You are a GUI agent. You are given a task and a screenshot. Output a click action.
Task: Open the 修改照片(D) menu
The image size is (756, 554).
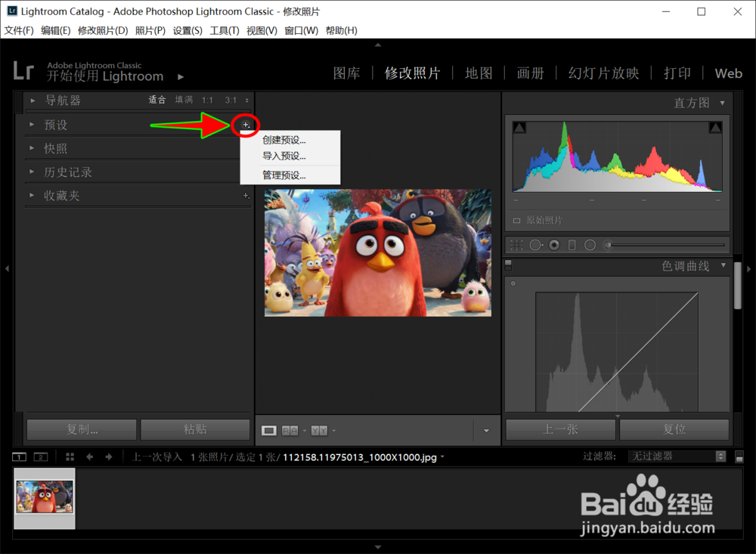(103, 30)
